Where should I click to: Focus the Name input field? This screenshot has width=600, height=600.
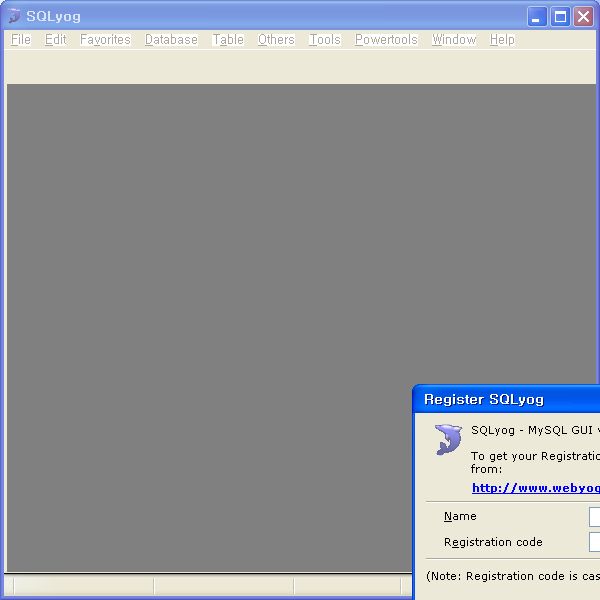[x=594, y=517]
